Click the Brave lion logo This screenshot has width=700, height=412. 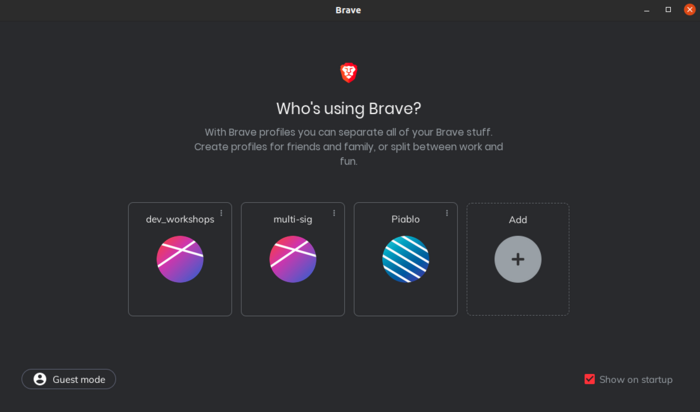(x=348, y=72)
